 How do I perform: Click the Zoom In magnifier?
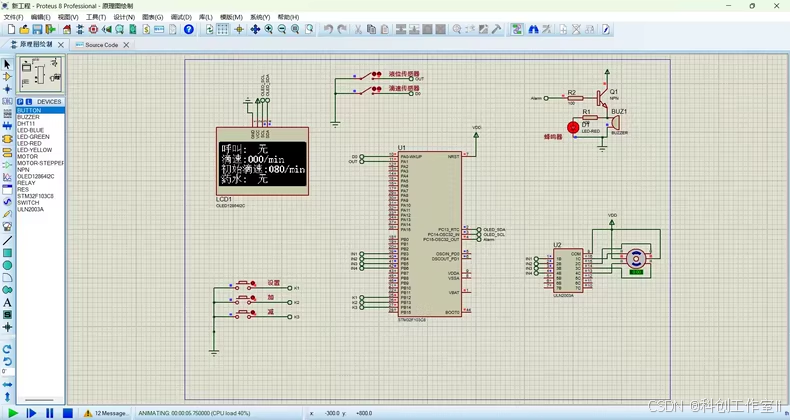pos(269,30)
